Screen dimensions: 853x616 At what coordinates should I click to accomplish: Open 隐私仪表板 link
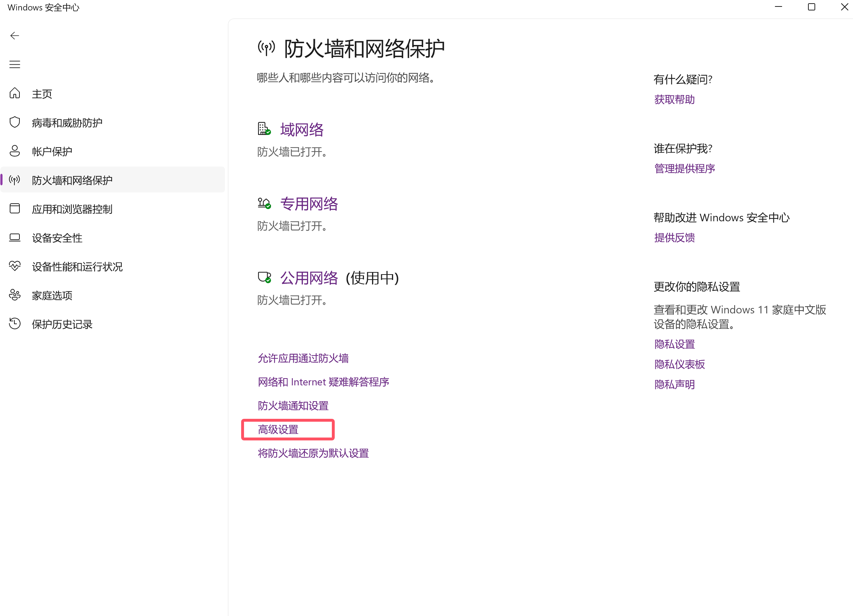click(679, 364)
